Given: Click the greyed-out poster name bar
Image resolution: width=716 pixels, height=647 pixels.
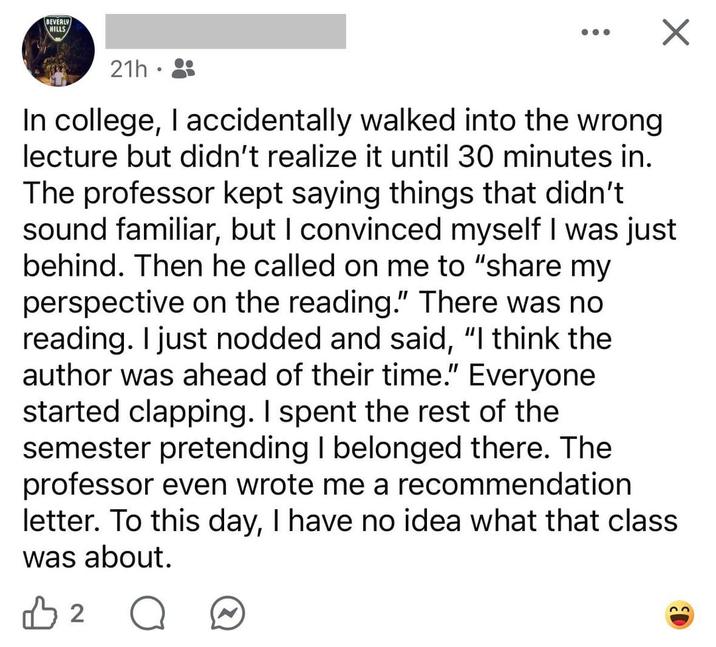Looking at the screenshot, I should click(x=226, y=31).
